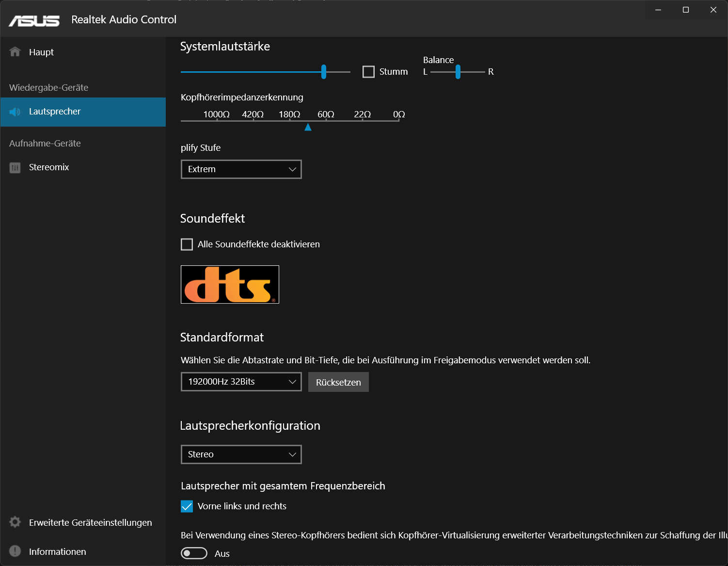Close the Realtek Audio Control window
The height and width of the screenshot is (566, 728).
pos(713,10)
